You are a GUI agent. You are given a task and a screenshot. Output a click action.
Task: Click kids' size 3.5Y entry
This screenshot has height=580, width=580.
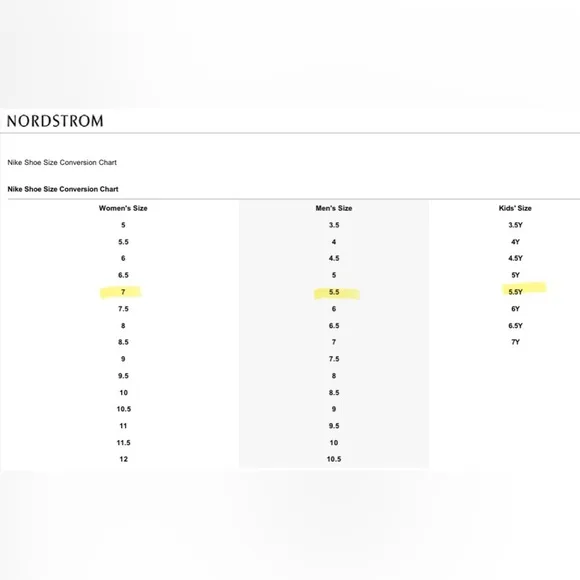(x=515, y=225)
